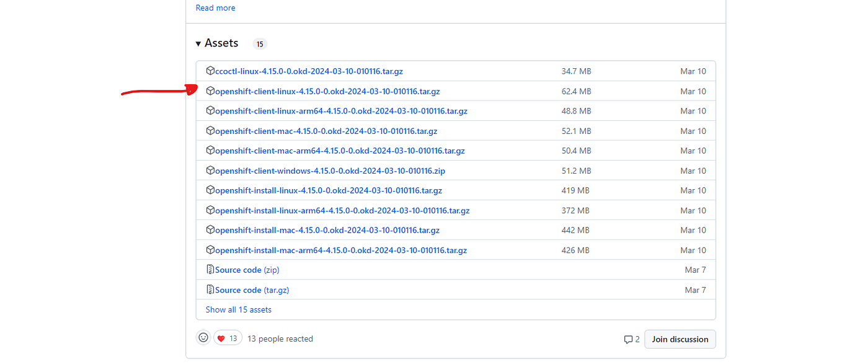Download openshift-client-linux-arm64 tar.gz
Image resolution: width=868 pixels, height=364 pixels.
(x=341, y=111)
